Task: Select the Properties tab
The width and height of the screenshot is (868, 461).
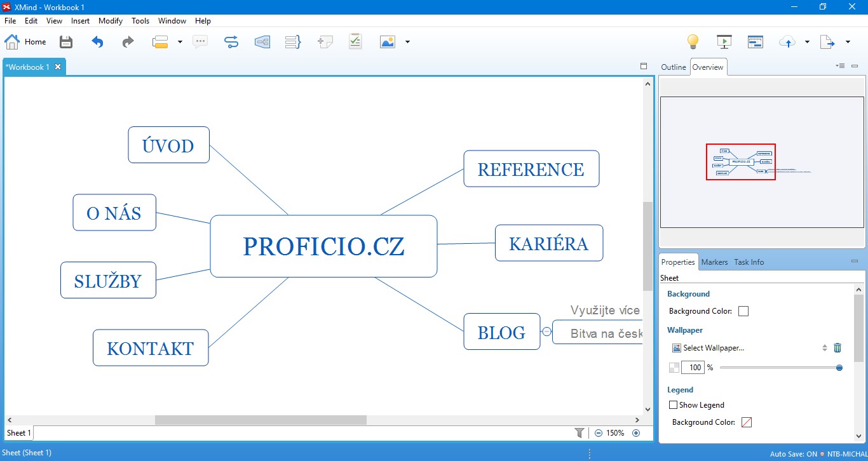Action: pyautogui.click(x=678, y=262)
